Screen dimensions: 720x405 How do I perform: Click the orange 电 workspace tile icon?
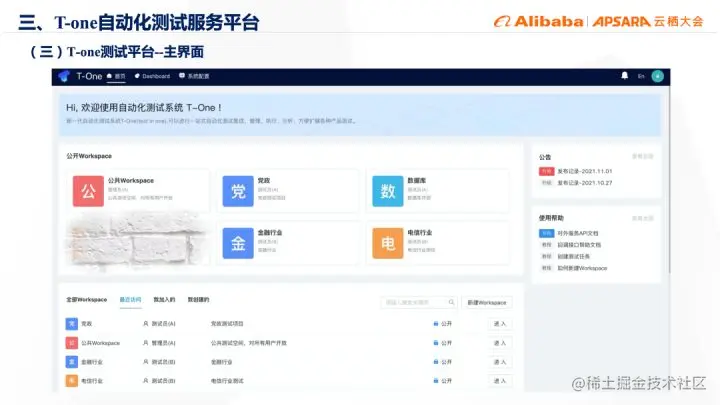pyautogui.click(x=388, y=243)
